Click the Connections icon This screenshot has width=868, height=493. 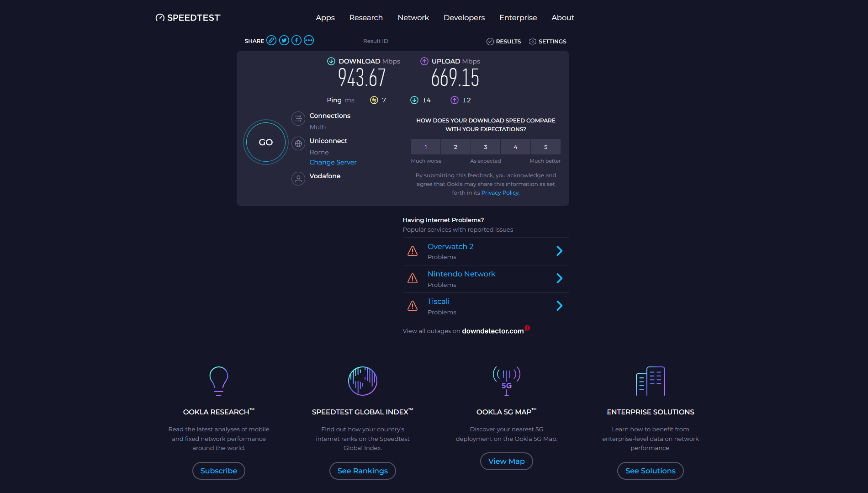click(x=298, y=119)
